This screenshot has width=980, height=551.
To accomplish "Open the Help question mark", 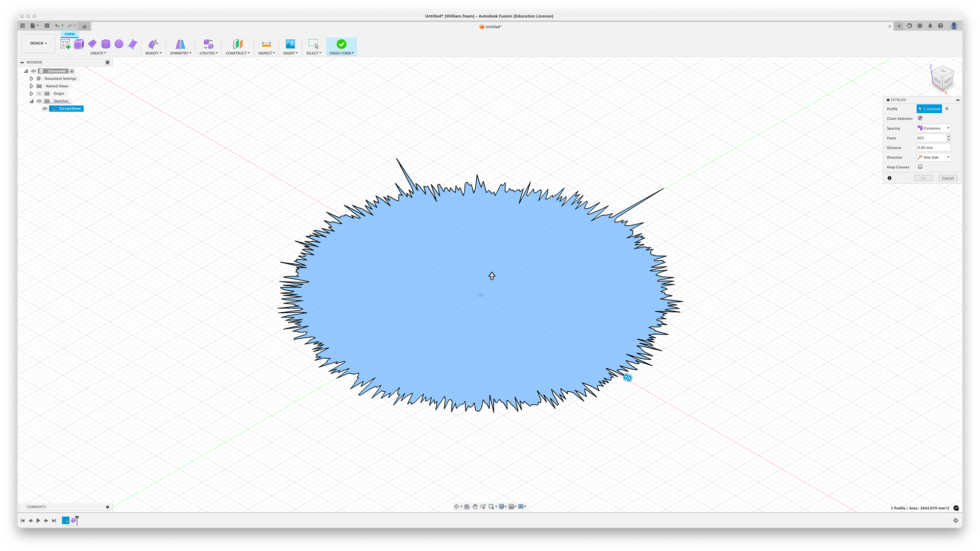I will pyautogui.click(x=941, y=26).
